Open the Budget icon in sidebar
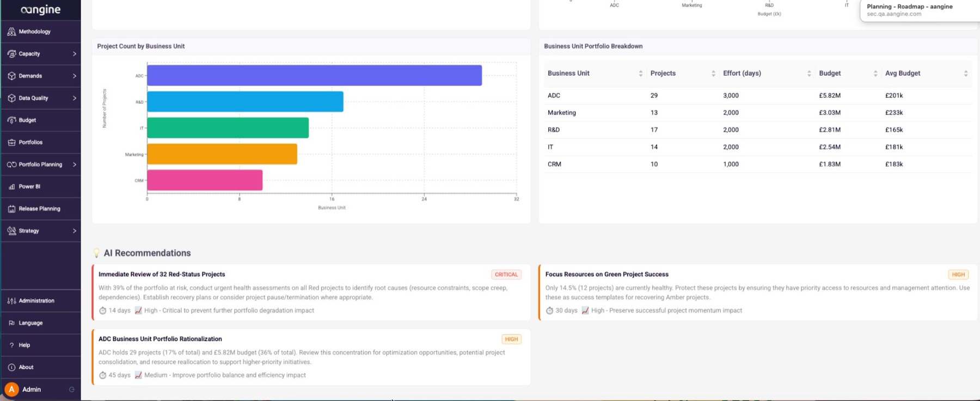This screenshot has width=980, height=401. pyautogui.click(x=11, y=120)
